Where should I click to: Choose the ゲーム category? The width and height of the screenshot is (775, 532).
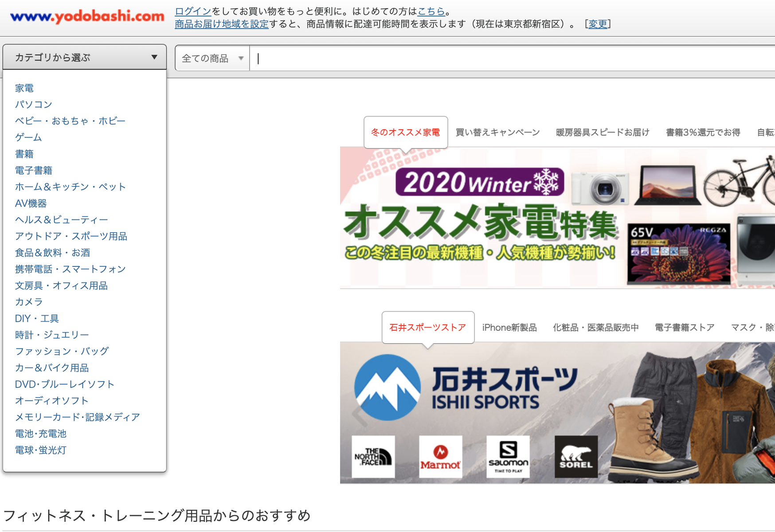pyautogui.click(x=29, y=137)
